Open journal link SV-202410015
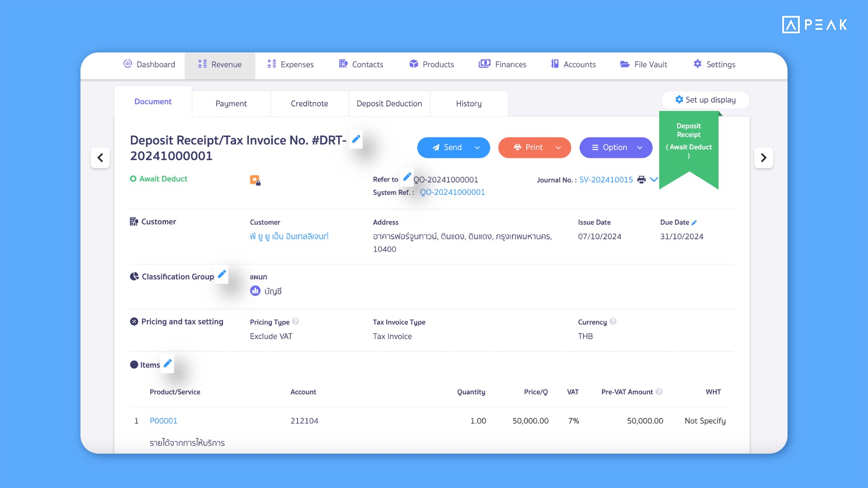Viewport: 868px width, 488px height. coord(606,180)
